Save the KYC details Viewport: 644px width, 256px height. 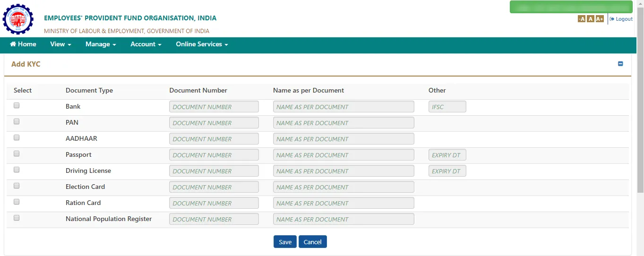285,242
